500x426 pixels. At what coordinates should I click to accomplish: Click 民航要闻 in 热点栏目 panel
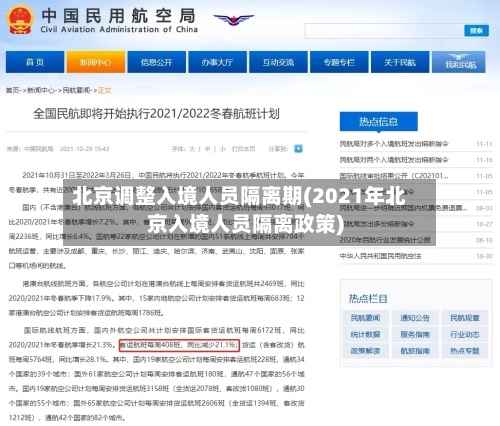tap(365, 318)
